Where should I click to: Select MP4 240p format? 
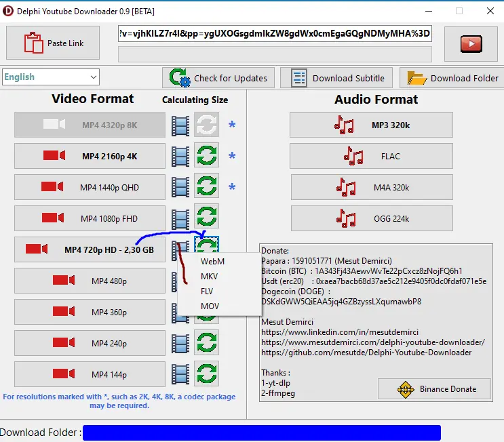click(x=90, y=343)
